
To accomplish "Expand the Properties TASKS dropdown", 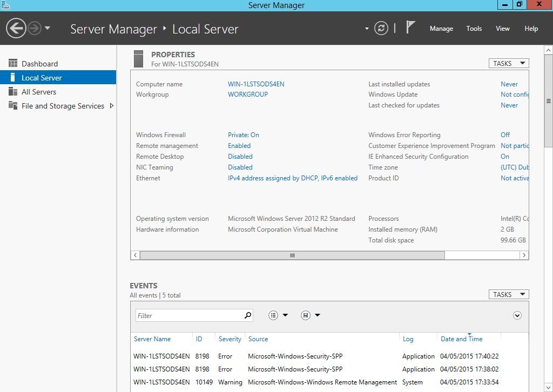I will pyautogui.click(x=508, y=63).
